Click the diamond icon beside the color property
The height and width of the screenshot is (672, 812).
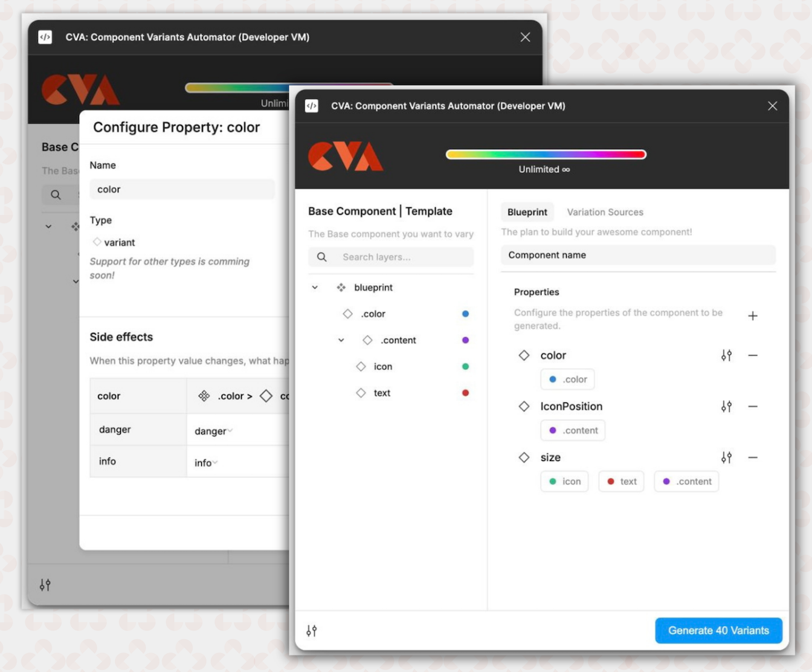coord(523,355)
